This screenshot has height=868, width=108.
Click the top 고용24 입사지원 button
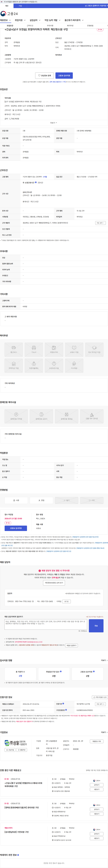click(64, 75)
